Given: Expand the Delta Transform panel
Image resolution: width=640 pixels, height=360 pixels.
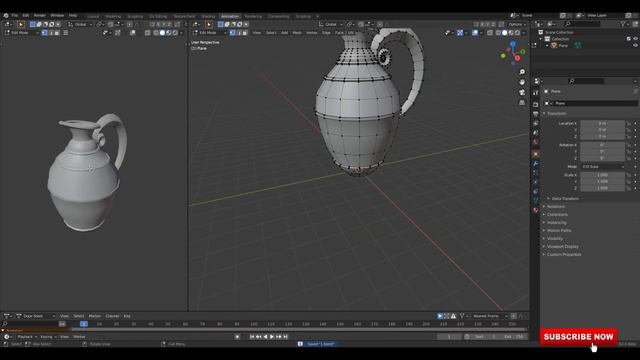Looking at the screenshot, I should pos(565,198).
